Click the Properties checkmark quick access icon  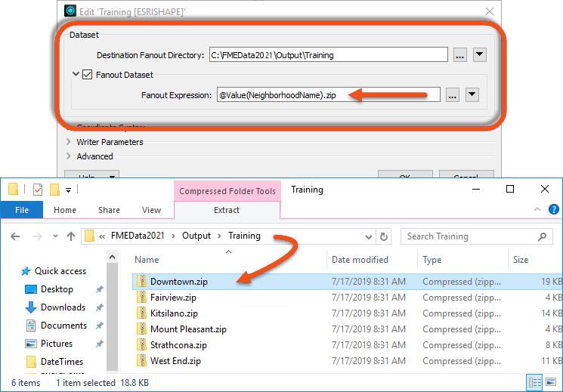point(38,190)
